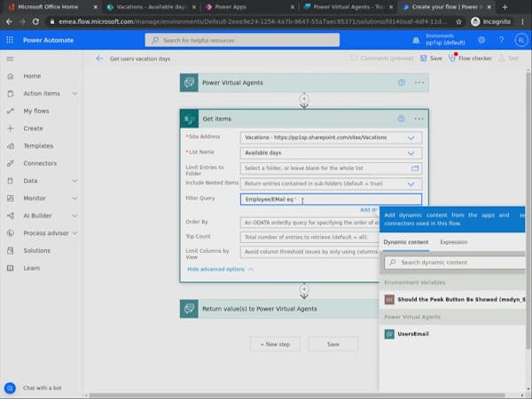
Task: Open more options for Get items step
Action: pyautogui.click(x=419, y=119)
